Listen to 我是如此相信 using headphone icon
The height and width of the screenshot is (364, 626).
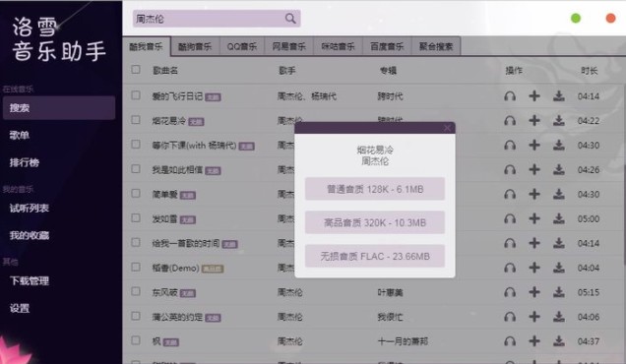510,169
